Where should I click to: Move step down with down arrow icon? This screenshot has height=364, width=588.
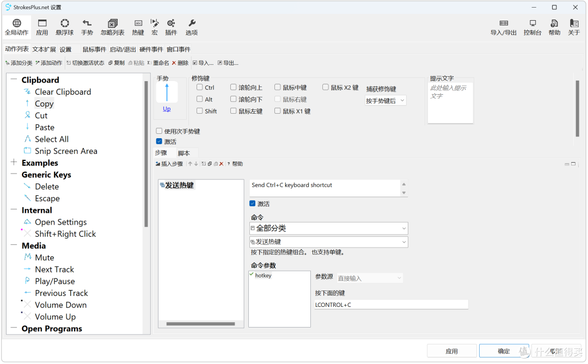(196, 164)
